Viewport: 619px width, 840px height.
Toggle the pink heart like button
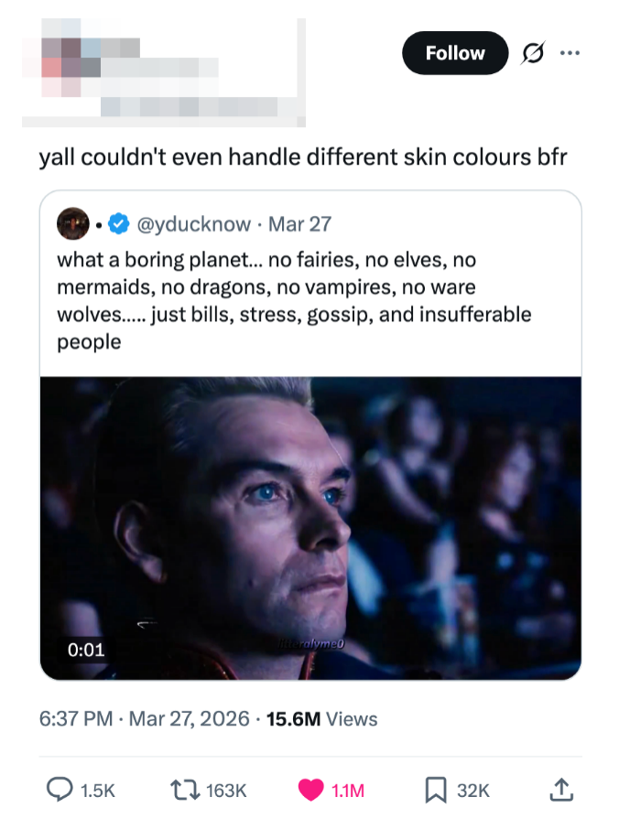point(311,791)
